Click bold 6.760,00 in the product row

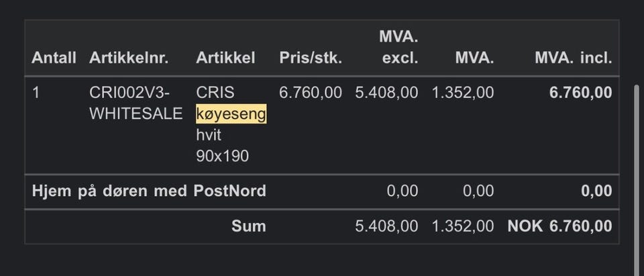point(580,93)
